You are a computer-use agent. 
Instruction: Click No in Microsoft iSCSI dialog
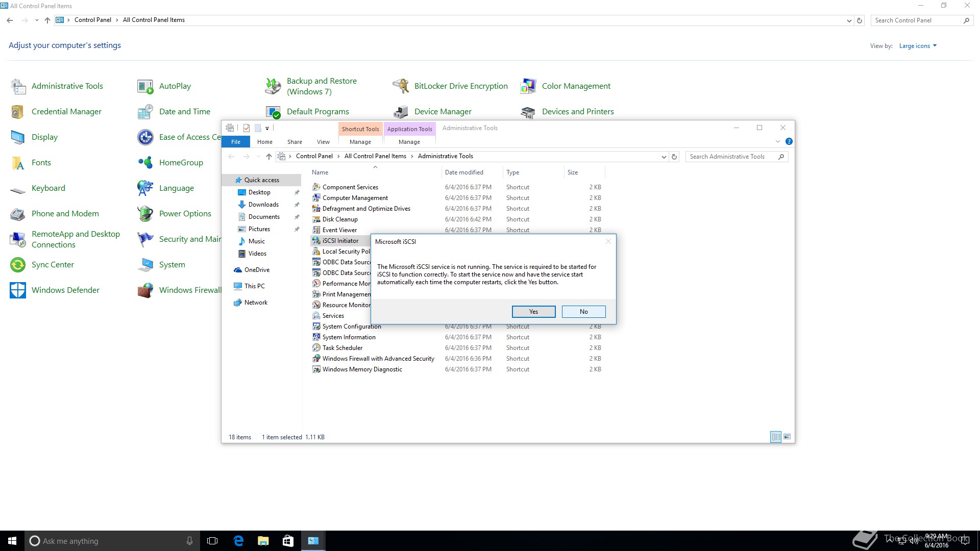(583, 311)
